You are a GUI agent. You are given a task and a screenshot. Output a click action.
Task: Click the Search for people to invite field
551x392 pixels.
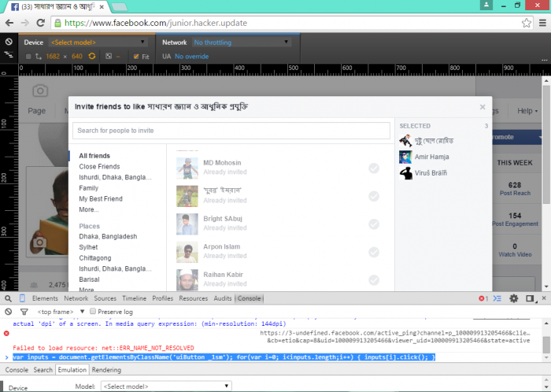[231, 131]
